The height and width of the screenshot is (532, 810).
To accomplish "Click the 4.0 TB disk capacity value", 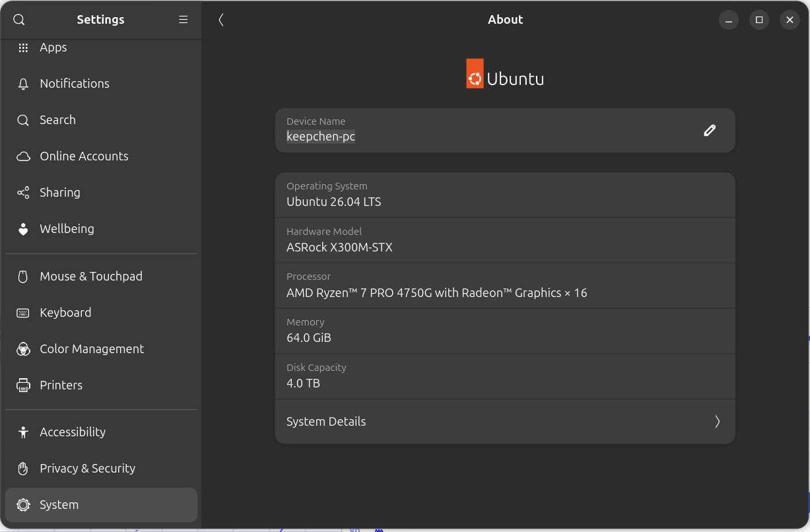I will click(x=304, y=383).
